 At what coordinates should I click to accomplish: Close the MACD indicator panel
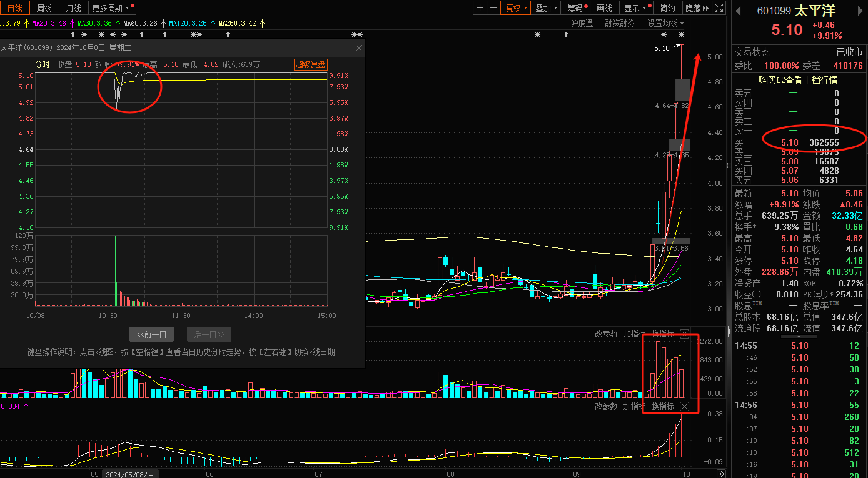coord(684,406)
